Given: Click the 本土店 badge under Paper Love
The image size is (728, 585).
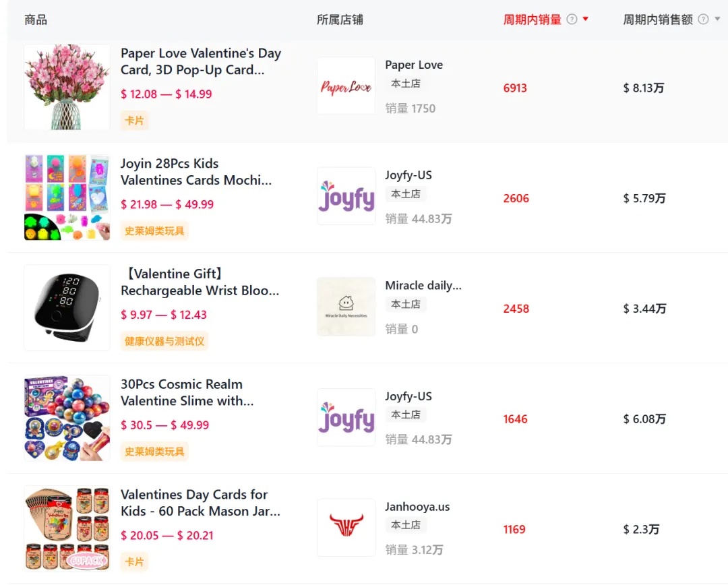Looking at the screenshot, I should tap(406, 84).
